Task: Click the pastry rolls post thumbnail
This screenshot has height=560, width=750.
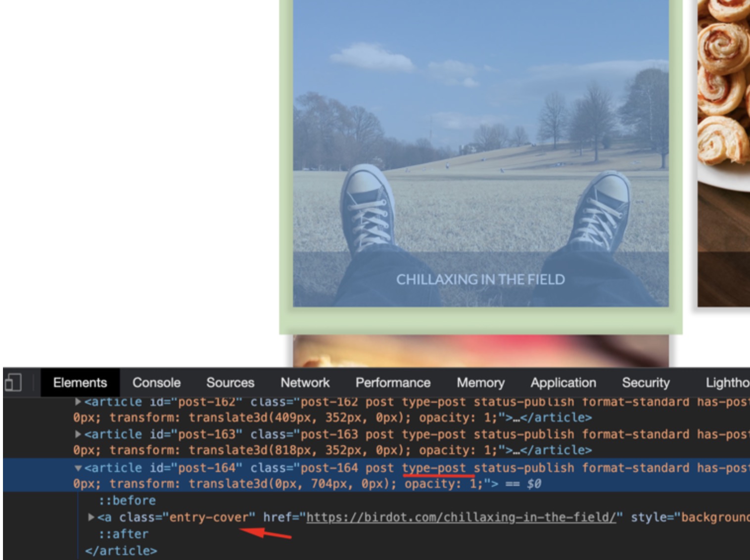Action: coord(724,153)
